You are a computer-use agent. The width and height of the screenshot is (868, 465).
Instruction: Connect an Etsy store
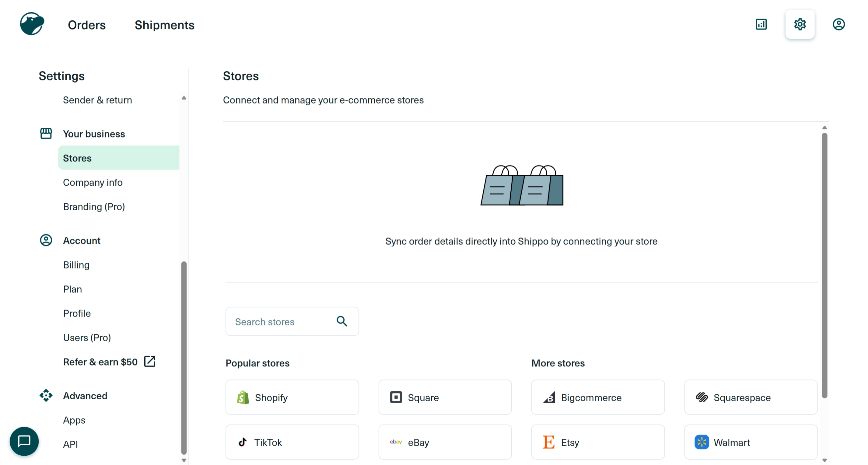click(x=598, y=442)
